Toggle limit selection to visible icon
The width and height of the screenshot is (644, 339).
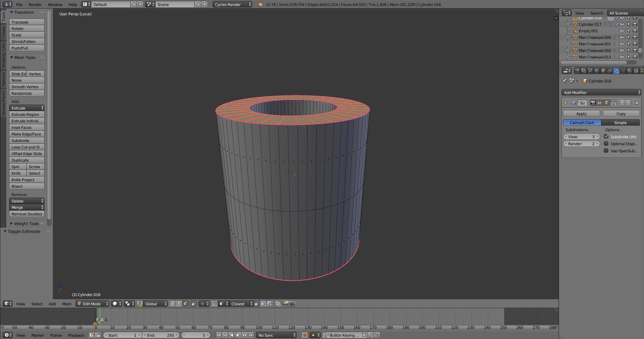tap(193, 304)
